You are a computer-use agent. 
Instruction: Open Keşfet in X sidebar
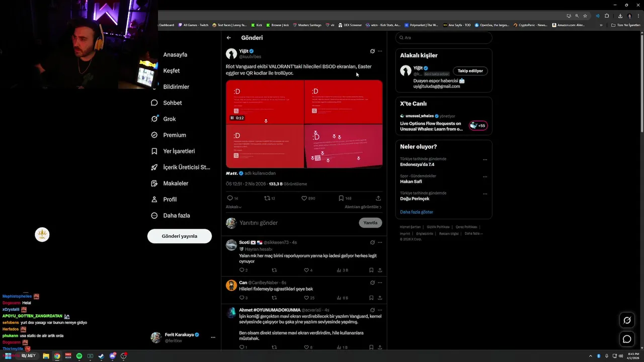coord(171,70)
